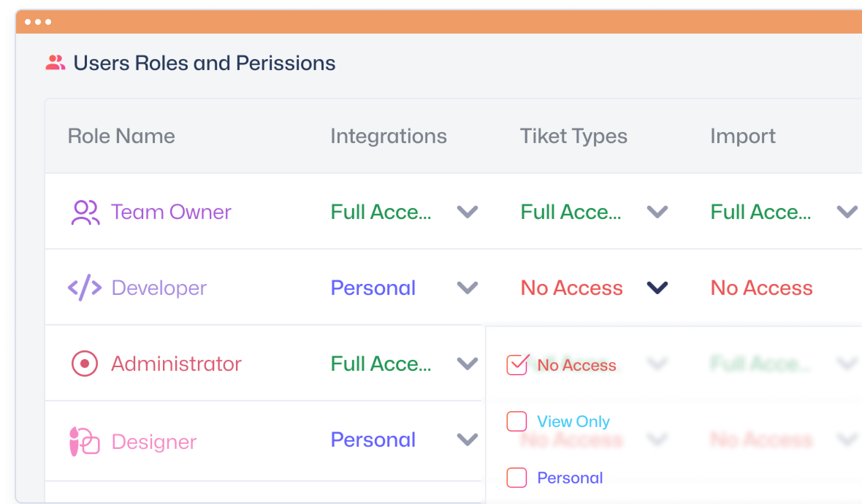Click the Integrations column header
This screenshot has width=862, height=504.
[x=389, y=136]
